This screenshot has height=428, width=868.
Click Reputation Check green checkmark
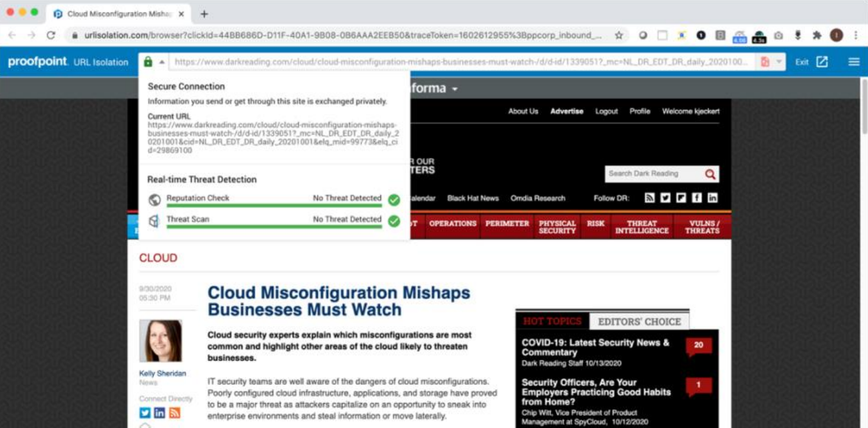coord(394,199)
